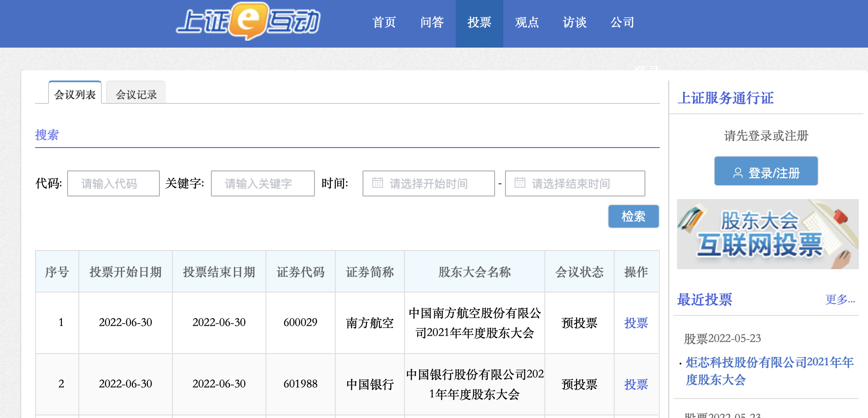Focus the 关键字 input field

262,183
